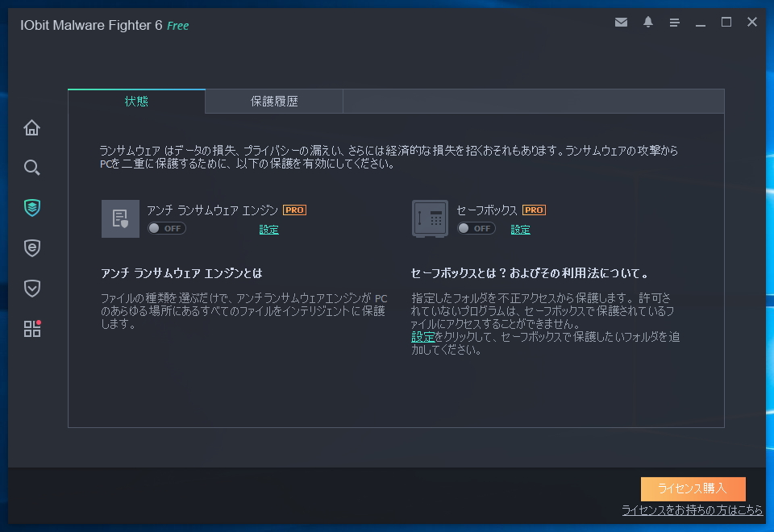
Task: Click the notification bell icon
Action: (x=647, y=23)
